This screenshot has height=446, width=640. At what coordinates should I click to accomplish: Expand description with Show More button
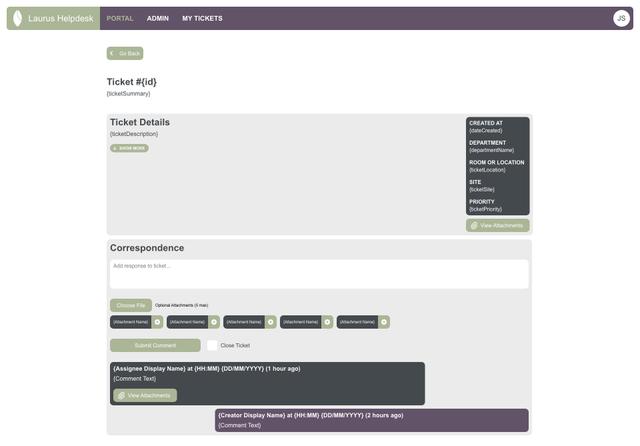[x=129, y=148]
